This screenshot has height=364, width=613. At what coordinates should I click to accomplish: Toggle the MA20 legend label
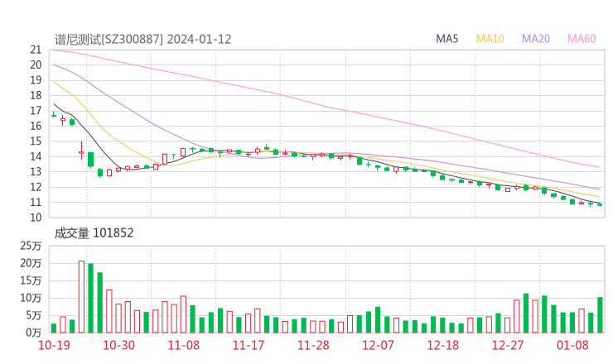(536, 39)
